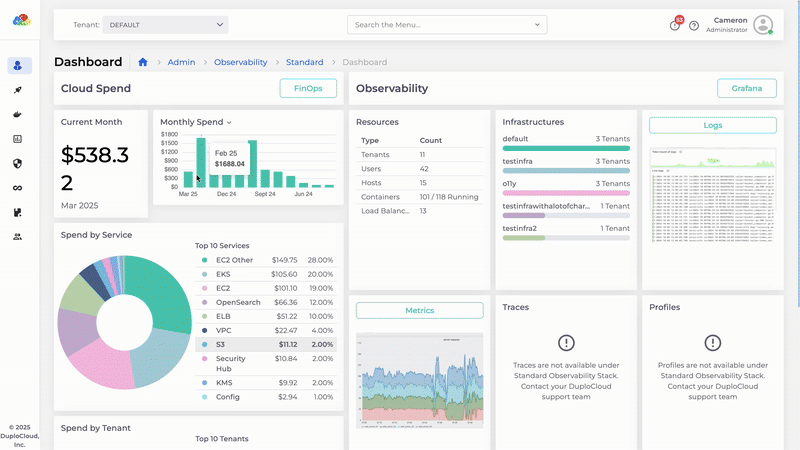Go to Observability breadcrumb link
800x450 pixels.
click(240, 62)
